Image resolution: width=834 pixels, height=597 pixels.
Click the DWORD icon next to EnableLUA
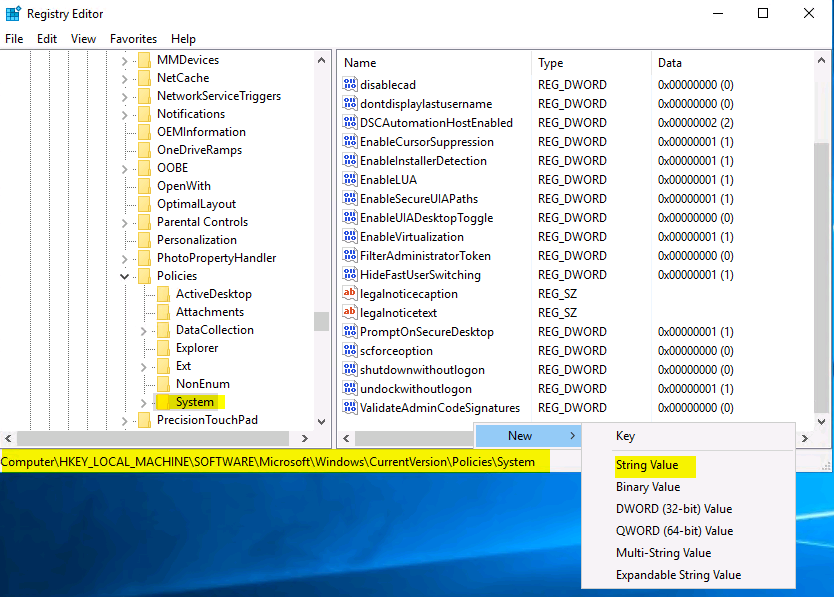coord(350,180)
